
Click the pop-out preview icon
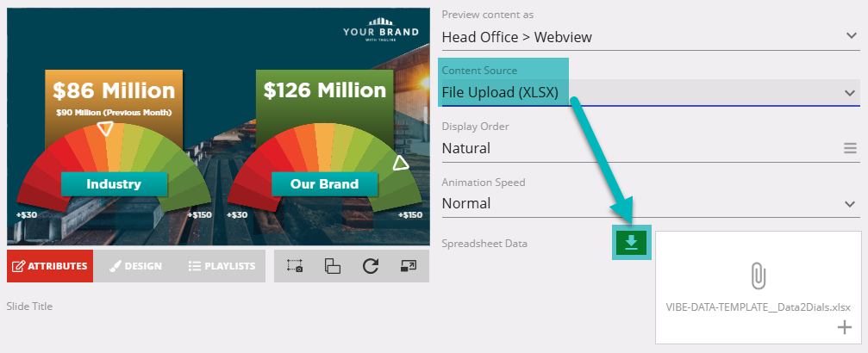pos(409,266)
